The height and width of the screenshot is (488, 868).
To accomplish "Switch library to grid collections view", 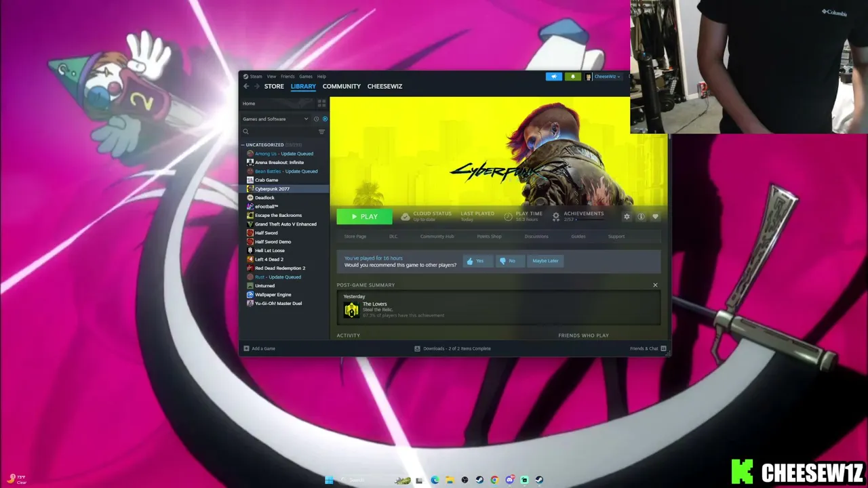I will click(x=321, y=104).
